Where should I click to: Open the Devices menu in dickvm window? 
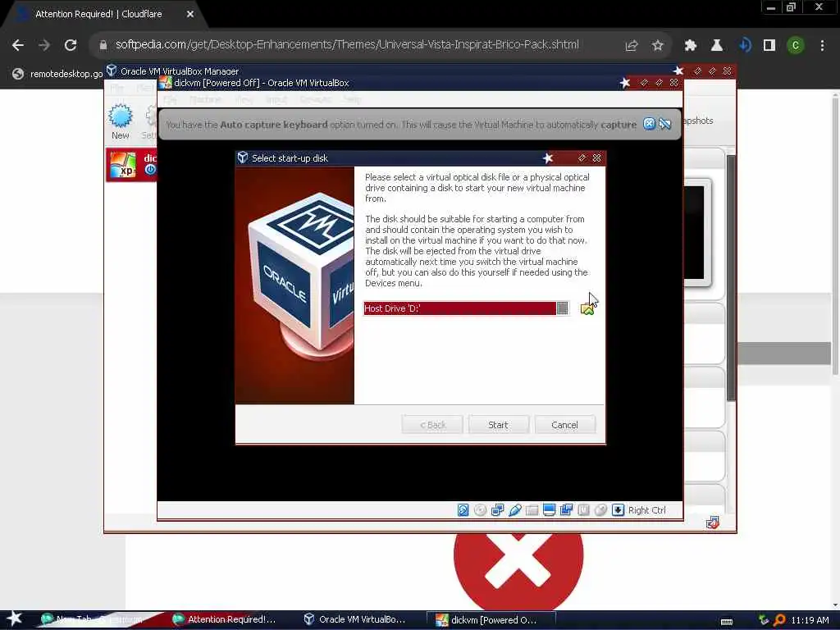click(315, 99)
